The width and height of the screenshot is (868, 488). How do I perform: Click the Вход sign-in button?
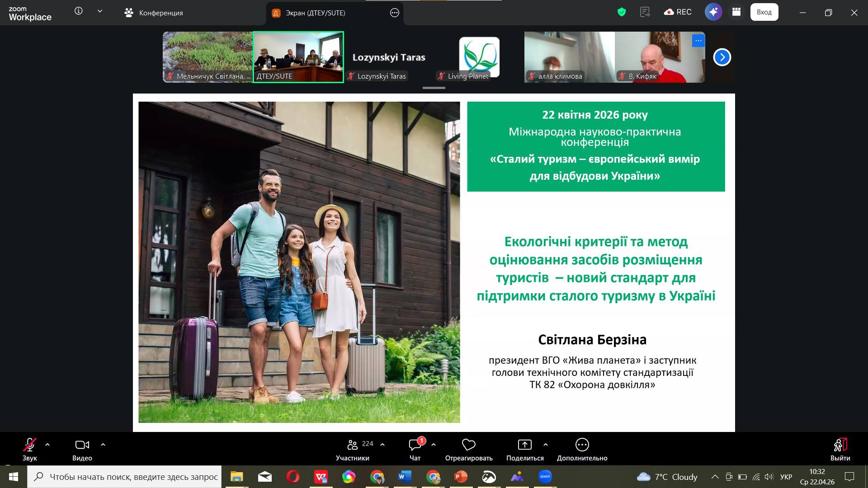pos(764,12)
